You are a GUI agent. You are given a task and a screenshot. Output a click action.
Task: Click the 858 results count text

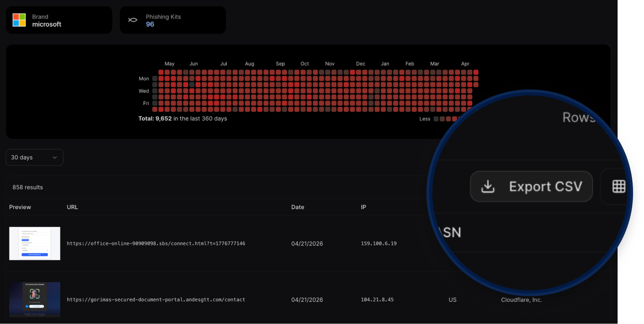tap(28, 187)
